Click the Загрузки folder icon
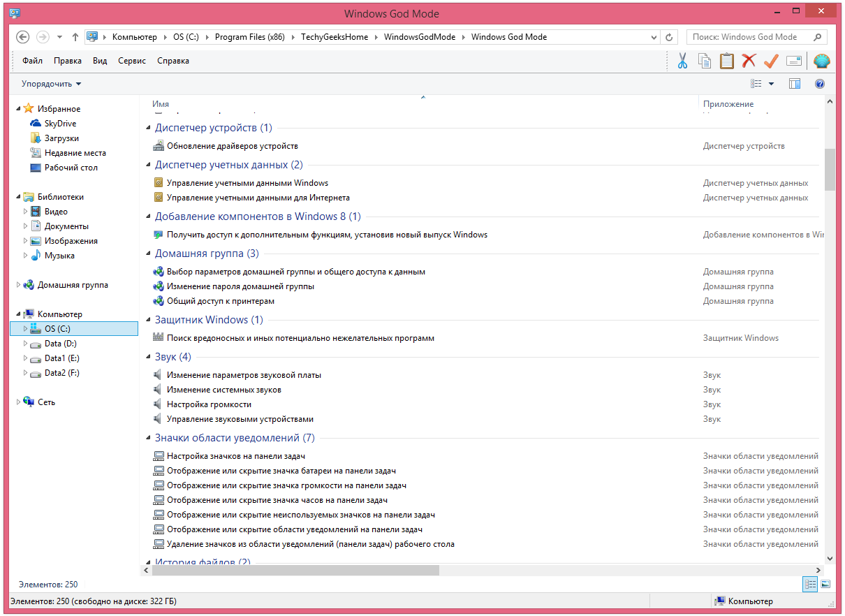This screenshot has width=845, height=616. point(36,138)
